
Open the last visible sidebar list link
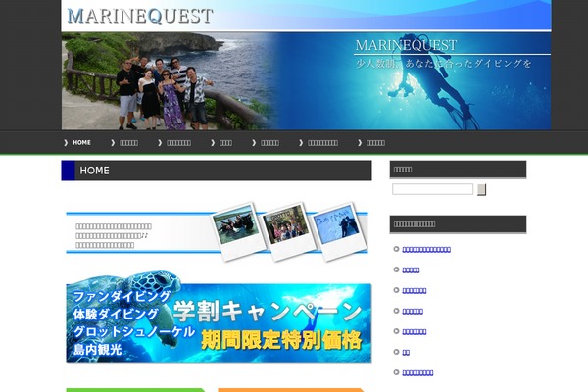[x=417, y=372]
